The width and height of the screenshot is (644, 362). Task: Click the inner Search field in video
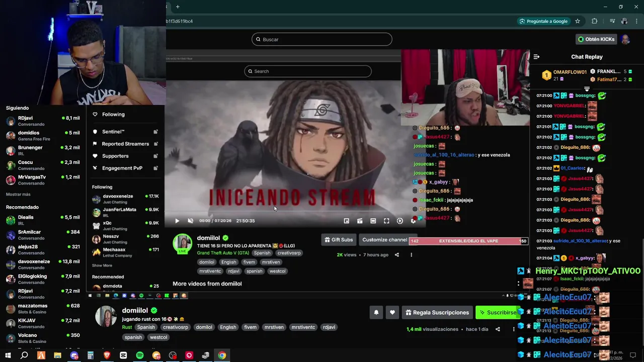pos(308,71)
